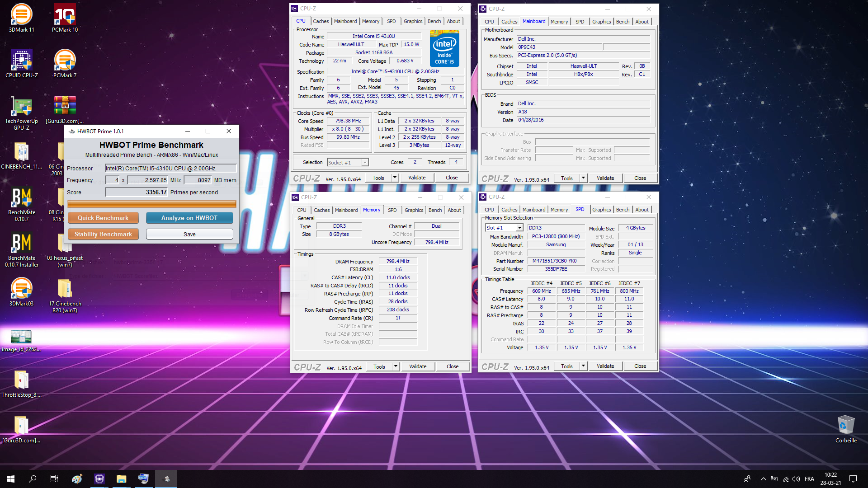The width and height of the screenshot is (868, 488).
Task: Expand Tools dropdown arrow in CPU tab window
Action: pyautogui.click(x=395, y=178)
